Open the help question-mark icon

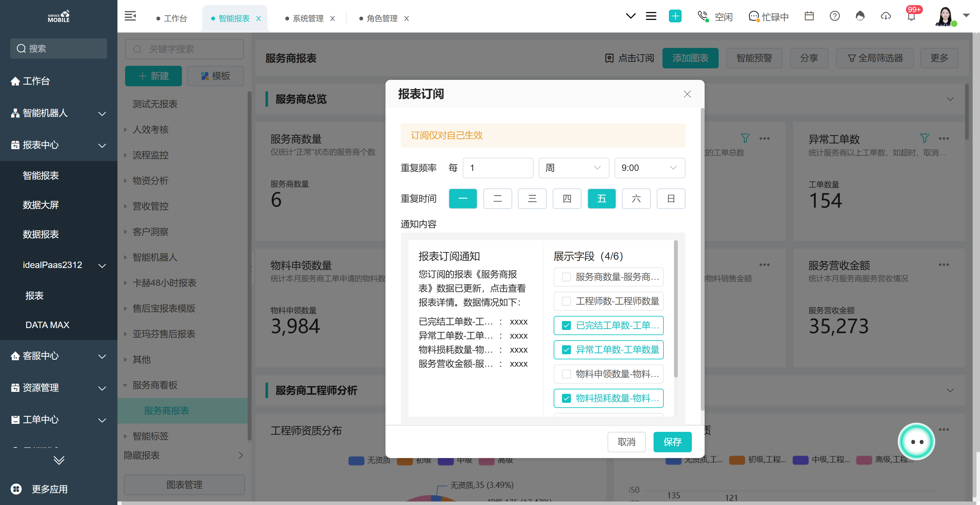click(835, 16)
